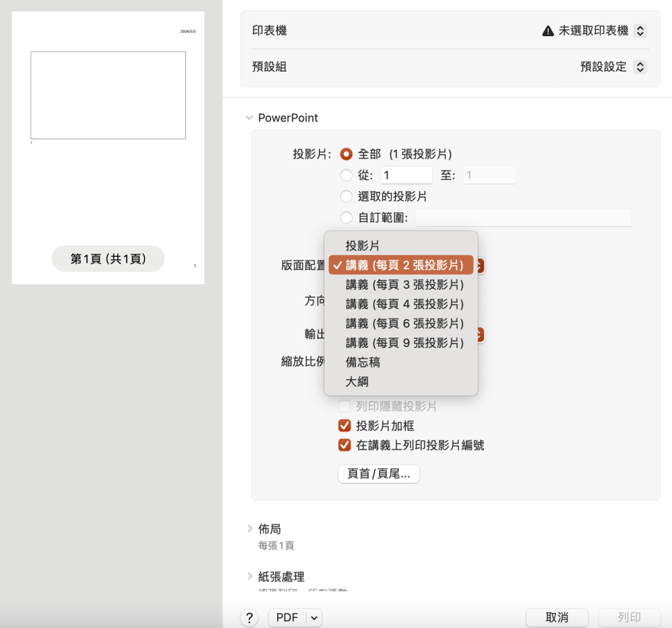Open the PDF dropdown arrow menu
The image size is (672, 628).
click(313, 617)
